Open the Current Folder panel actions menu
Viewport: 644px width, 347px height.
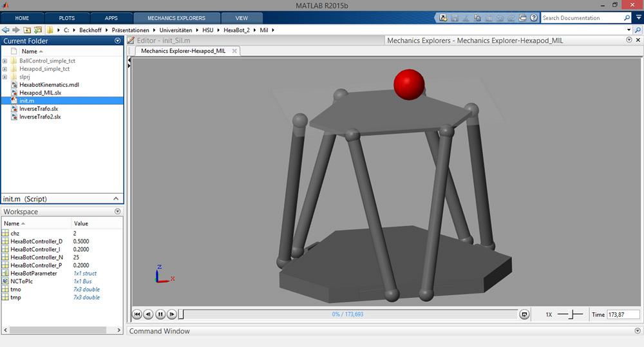tap(117, 41)
